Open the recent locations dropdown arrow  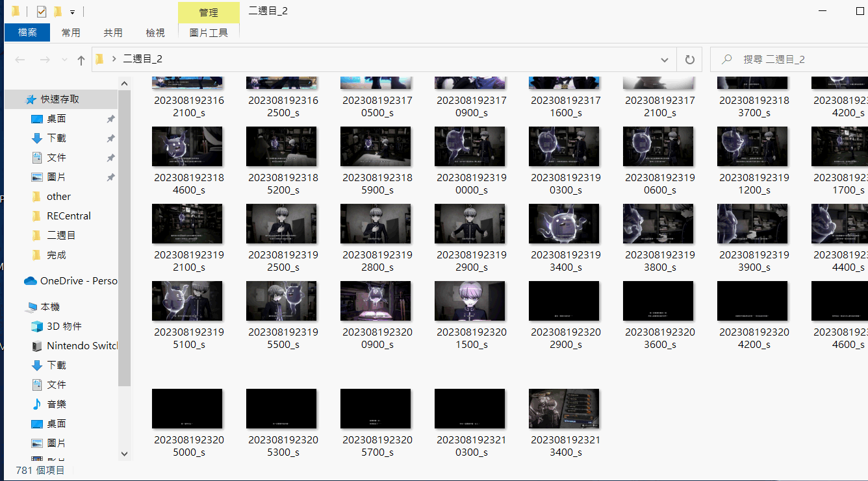[64, 60]
